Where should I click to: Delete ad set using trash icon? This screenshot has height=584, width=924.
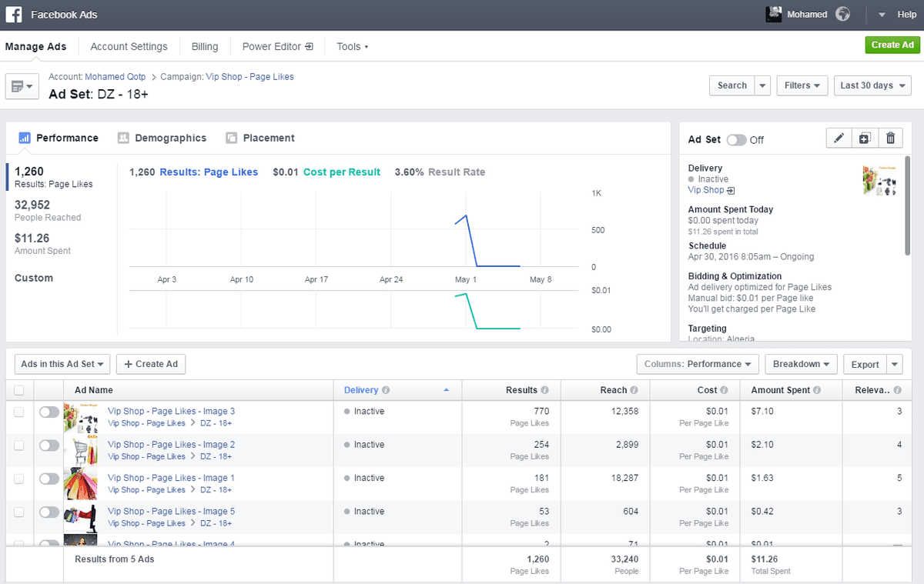point(891,138)
